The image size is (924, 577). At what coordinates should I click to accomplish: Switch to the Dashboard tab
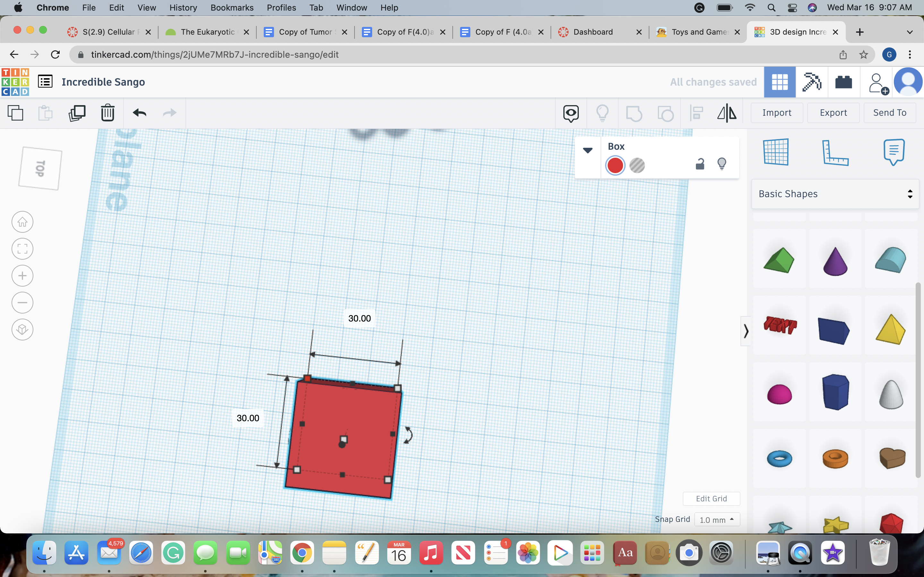[x=593, y=32]
